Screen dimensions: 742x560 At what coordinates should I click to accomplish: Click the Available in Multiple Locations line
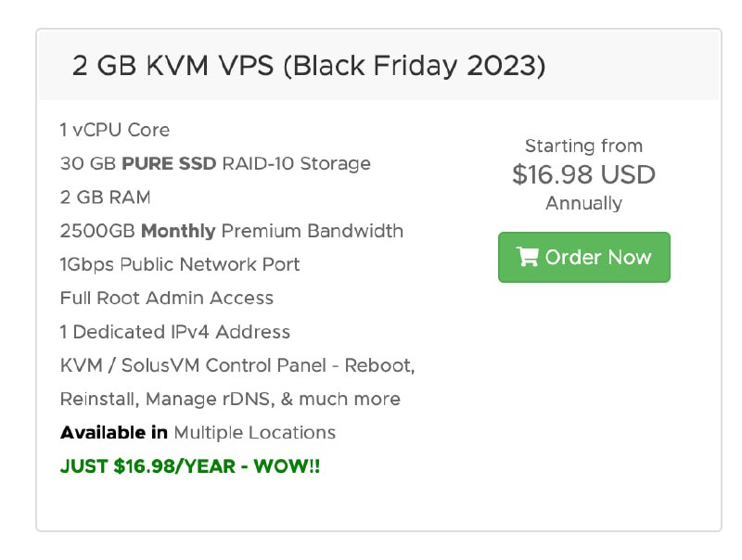[x=197, y=432]
